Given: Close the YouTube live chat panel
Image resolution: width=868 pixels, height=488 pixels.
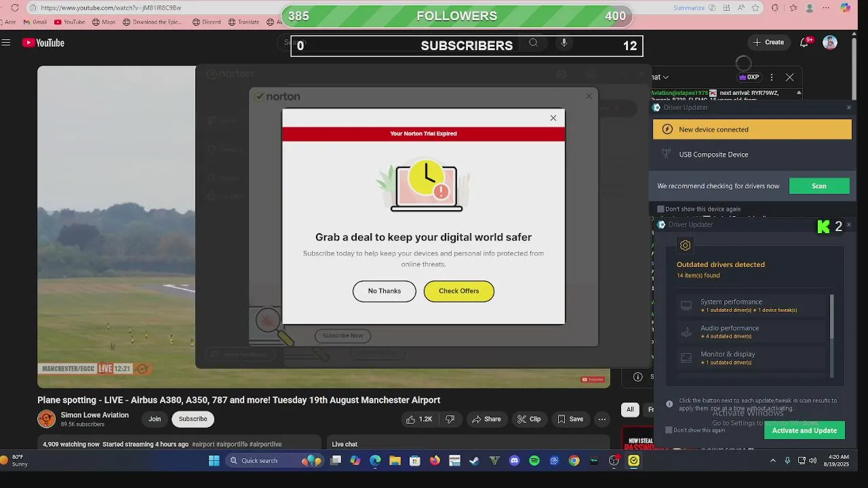Looking at the screenshot, I should click(x=789, y=77).
